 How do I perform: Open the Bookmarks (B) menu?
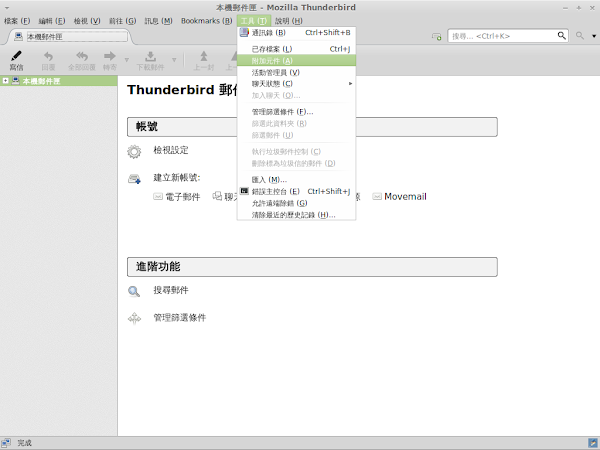point(207,21)
